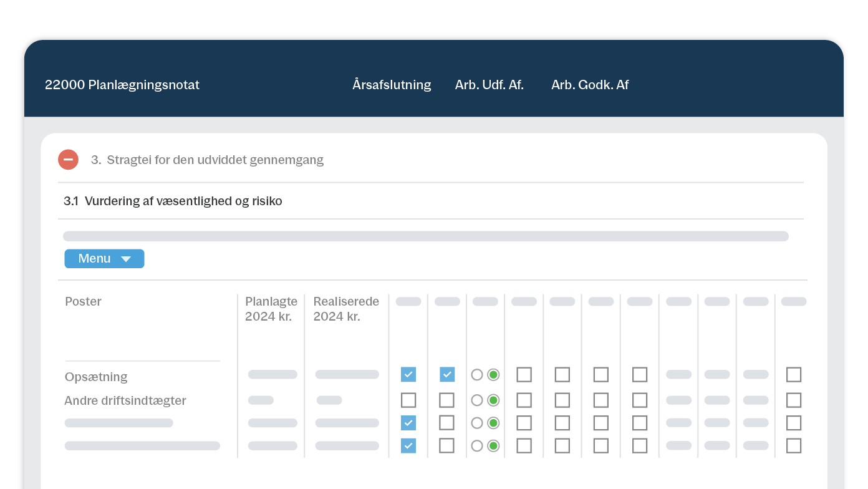This screenshot has height=489, width=868.
Task: Click the Realiserede 2024 kr. column header
Action: coord(346,309)
